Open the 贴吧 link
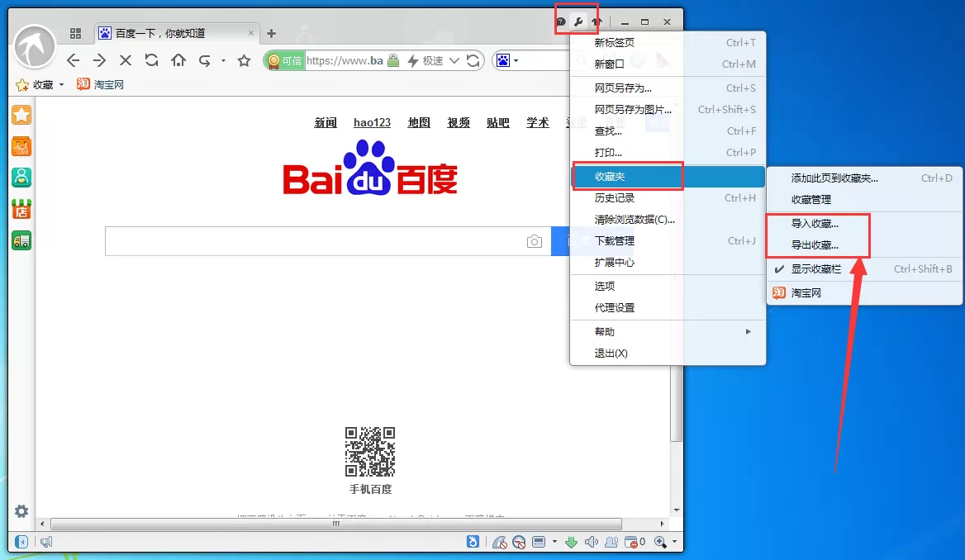Image resolution: width=965 pixels, height=560 pixels. 498,122
